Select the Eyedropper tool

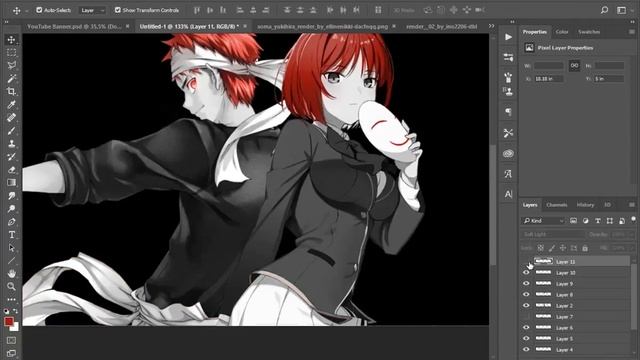click(11, 104)
